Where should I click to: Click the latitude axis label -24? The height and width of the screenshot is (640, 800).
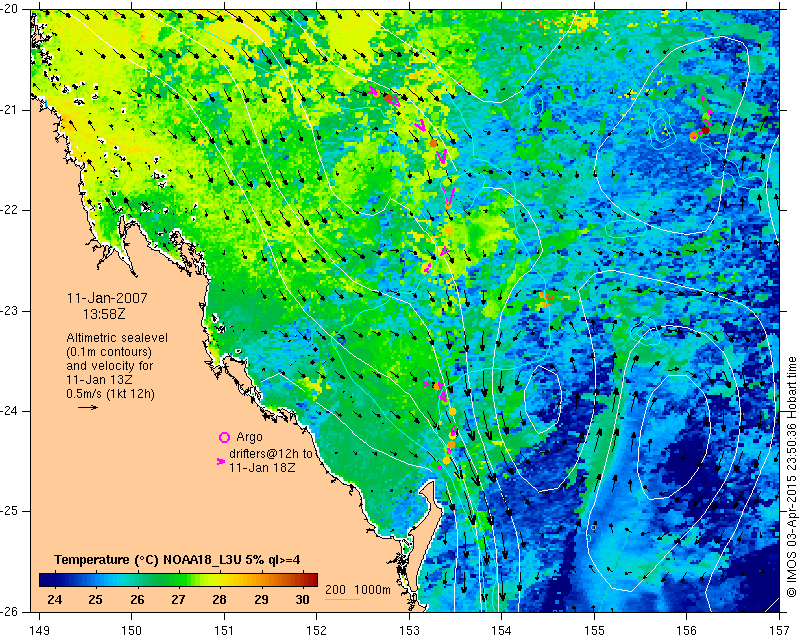click(10, 411)
